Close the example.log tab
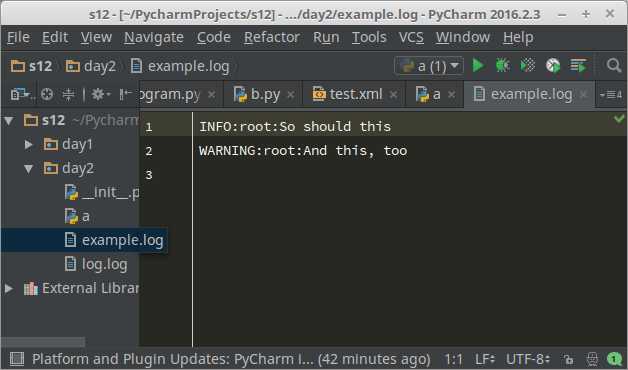Image resolution: width=628 pixels, height=370 pixels. click(584, 95)
